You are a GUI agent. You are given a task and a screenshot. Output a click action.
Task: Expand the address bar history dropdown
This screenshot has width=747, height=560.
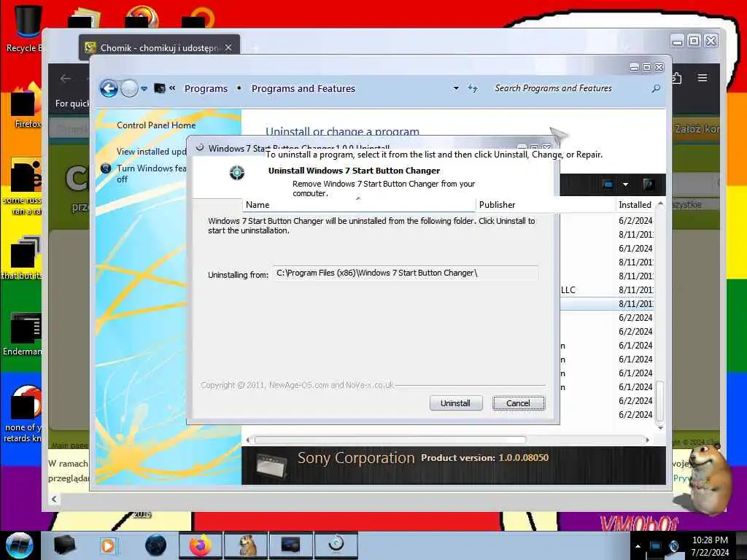(x=456, y=88)
